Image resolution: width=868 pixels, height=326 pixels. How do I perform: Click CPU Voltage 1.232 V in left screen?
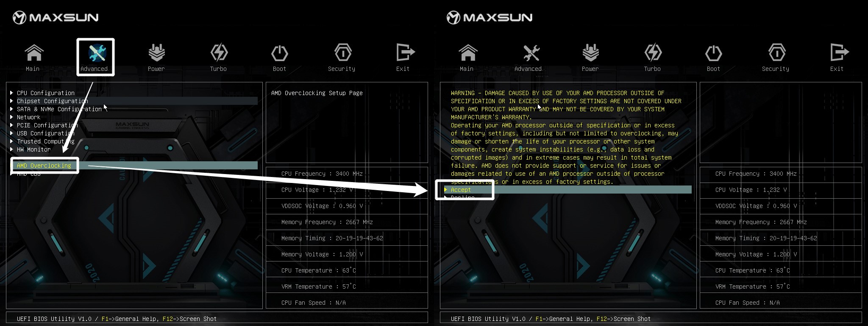click(317, 190)
